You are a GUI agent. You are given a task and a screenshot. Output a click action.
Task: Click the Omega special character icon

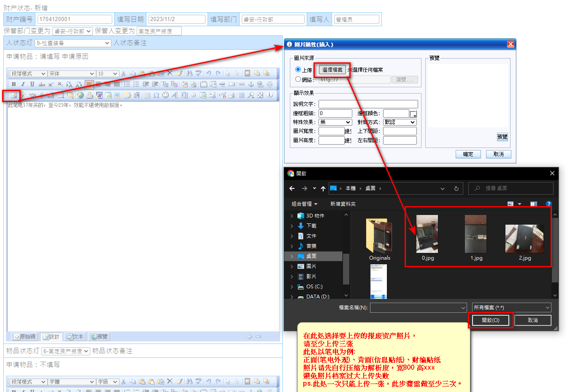click(156, 95)
